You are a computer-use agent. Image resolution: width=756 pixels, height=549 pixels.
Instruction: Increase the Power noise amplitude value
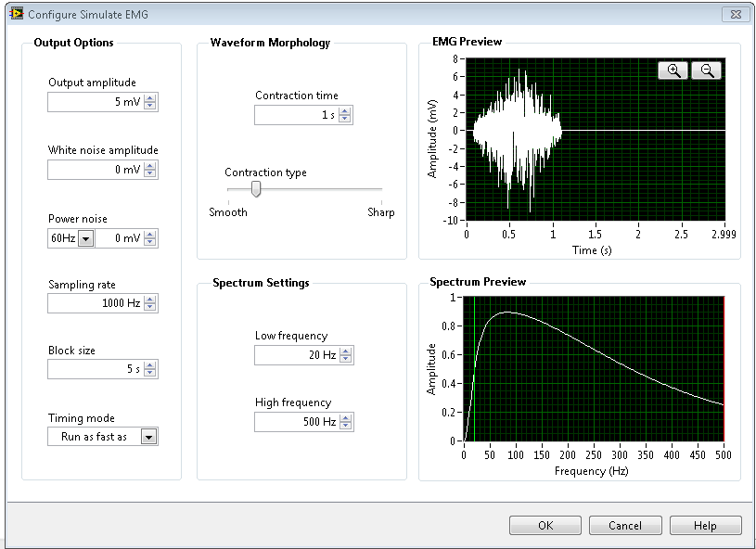click(x=150, y=235)
